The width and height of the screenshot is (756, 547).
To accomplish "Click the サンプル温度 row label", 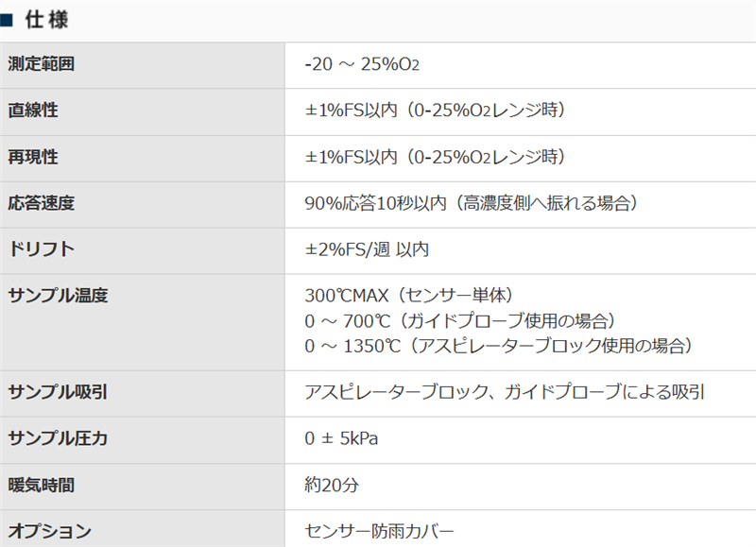I will 58,296.
